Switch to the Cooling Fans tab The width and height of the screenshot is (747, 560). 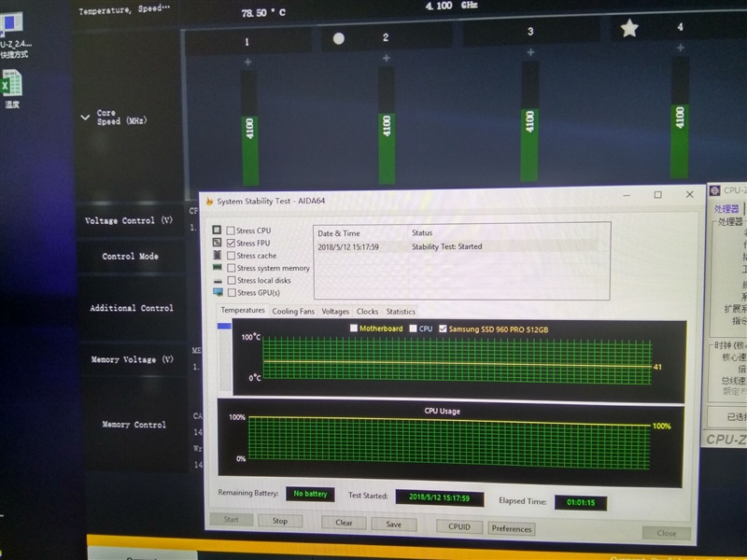point(293,312)
